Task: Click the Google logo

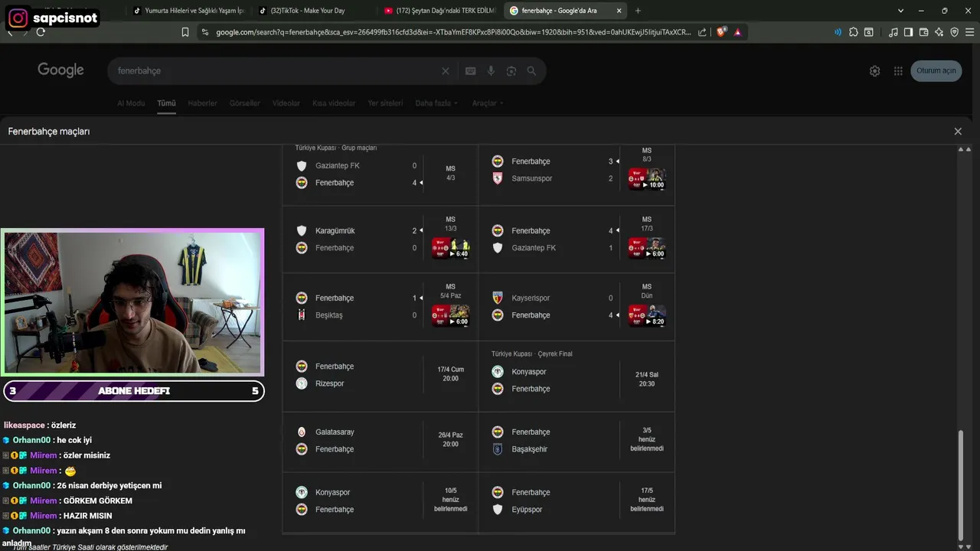Action: click(x=60, y=70)
